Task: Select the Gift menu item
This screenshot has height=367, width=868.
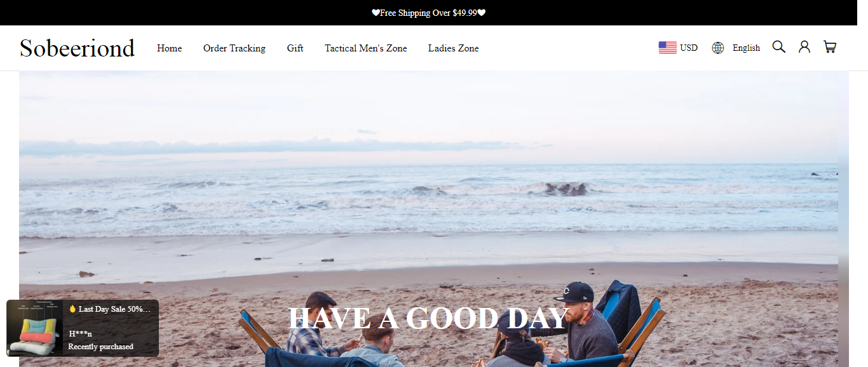Action: (295, 48)
